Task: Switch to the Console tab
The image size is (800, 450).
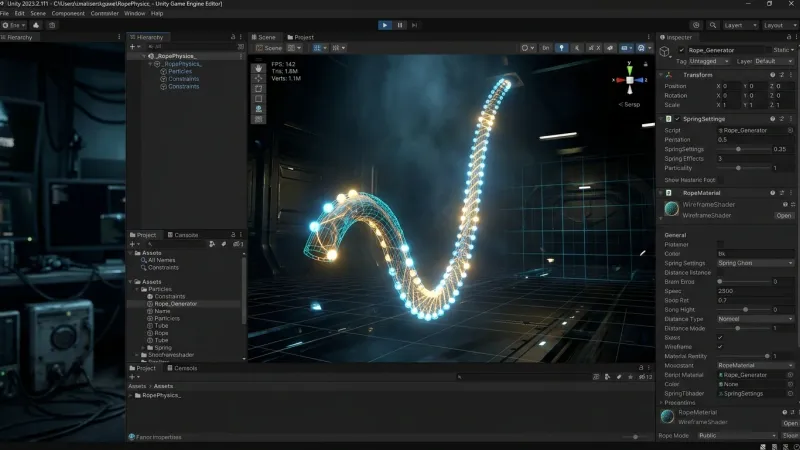Action: (182, 235)
